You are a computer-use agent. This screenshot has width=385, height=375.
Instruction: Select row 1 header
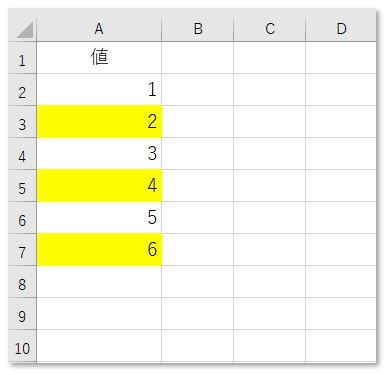22,58
